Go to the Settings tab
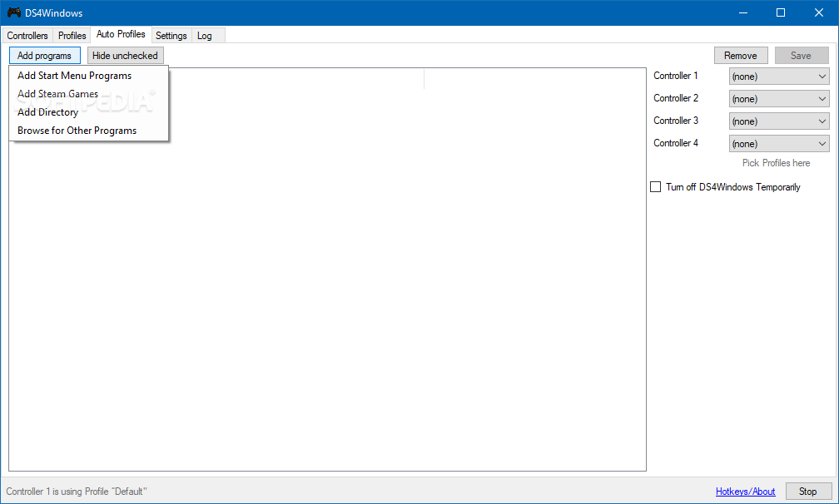839x504 pixels. point(171,35)
